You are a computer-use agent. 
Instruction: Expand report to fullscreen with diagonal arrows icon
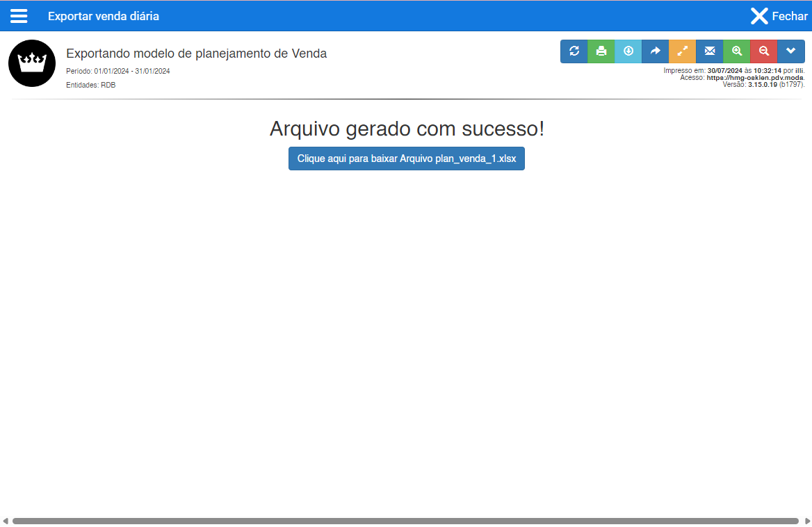coord(682,51)
